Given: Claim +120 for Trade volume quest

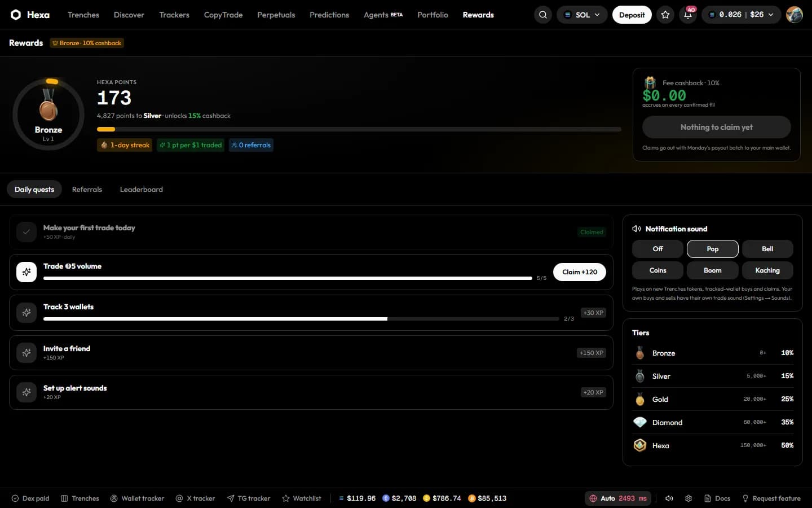Looking at the screenshot, I should (x=580, y=272).
